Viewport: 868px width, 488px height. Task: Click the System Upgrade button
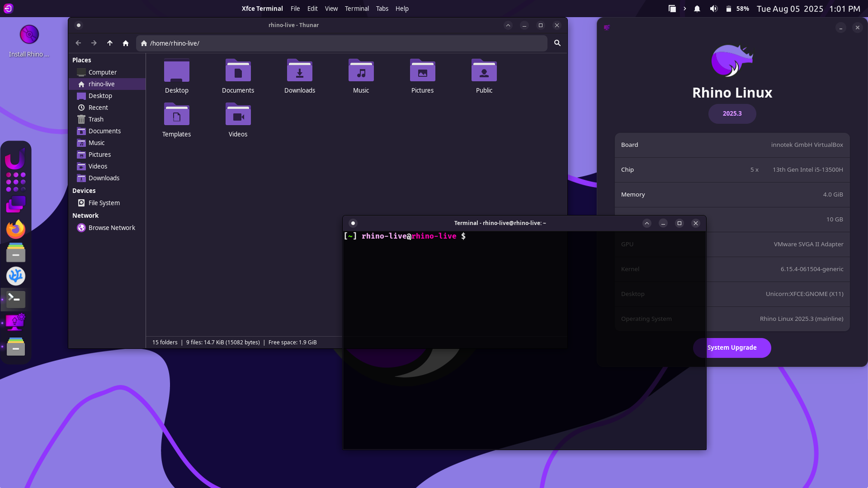732,348
